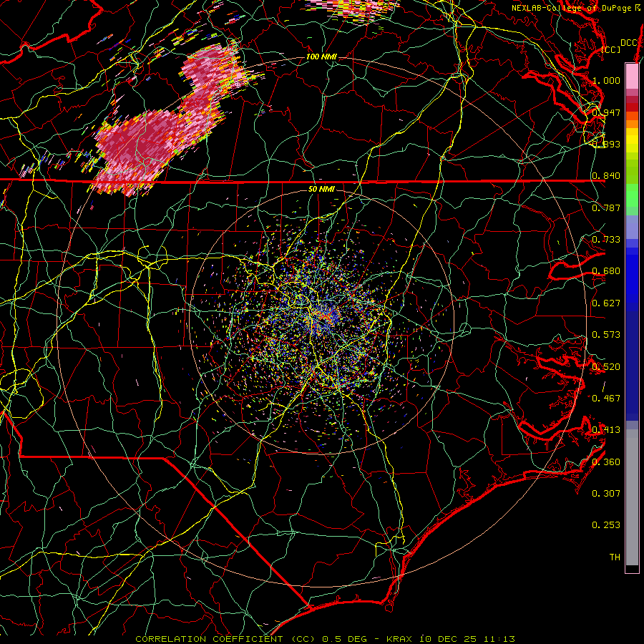The width and height of the screenshot is (644, 644).
Task: Pick the bright green color bar segment
Action: click(x=632, y=195)
